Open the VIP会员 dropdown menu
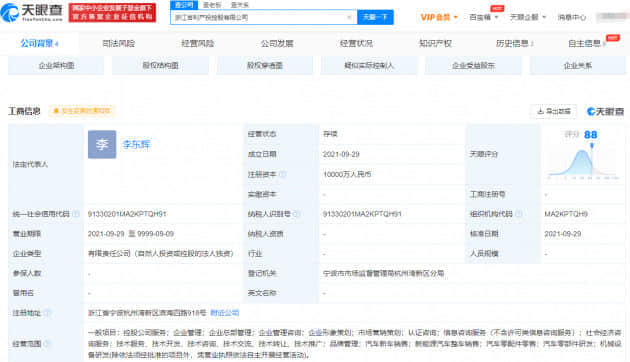The image size is (630, 362). click(439, 17)
